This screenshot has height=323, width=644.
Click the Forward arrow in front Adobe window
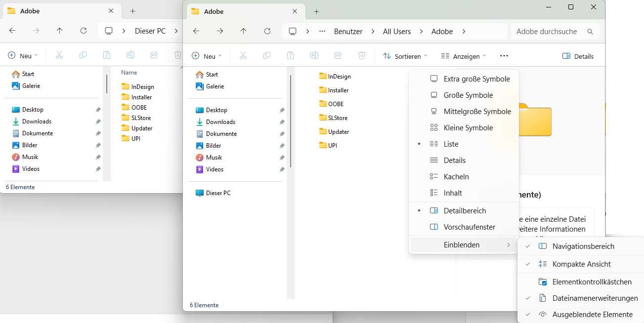[220, 31]
